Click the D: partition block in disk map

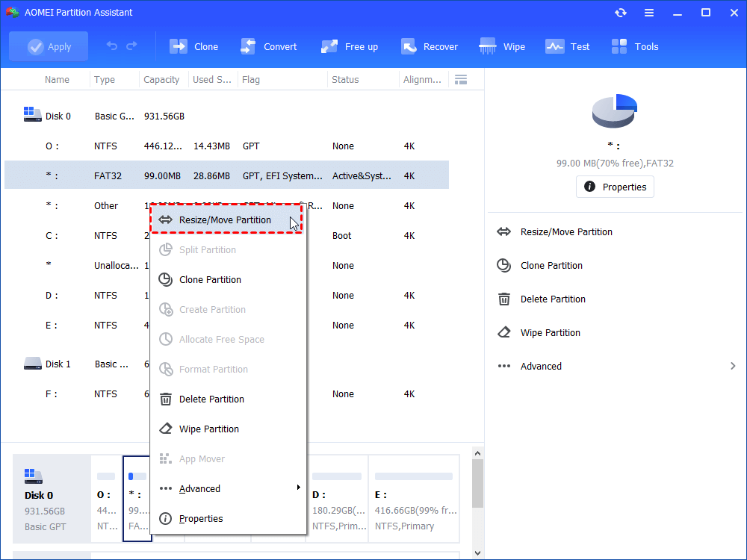click(x=338, y=499)
